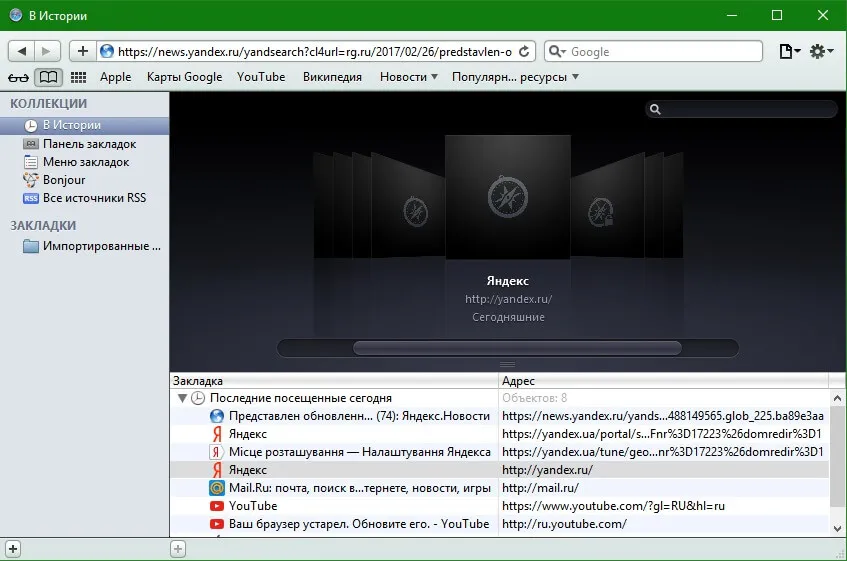Open the Википедия bookmark link
The image size is (847, 561).
click(332, 77)
